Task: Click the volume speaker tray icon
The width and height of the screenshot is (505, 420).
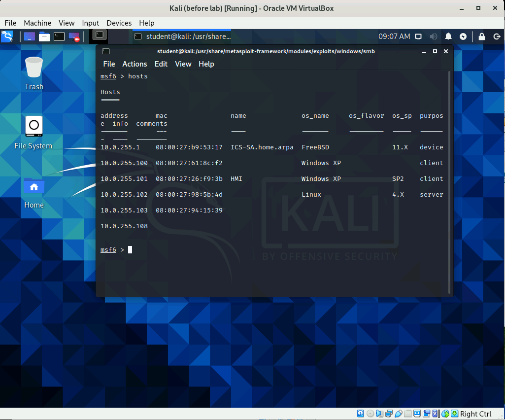Action: point(433,36)
